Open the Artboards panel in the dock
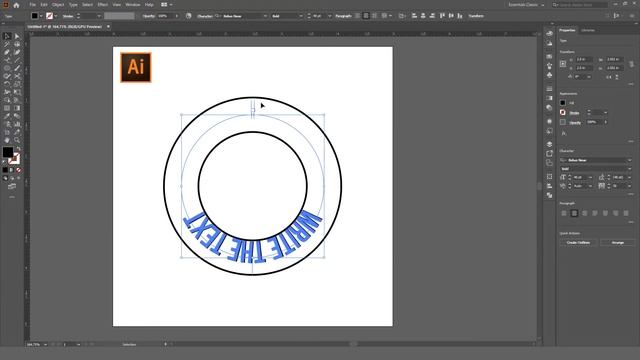 (549, 163)
